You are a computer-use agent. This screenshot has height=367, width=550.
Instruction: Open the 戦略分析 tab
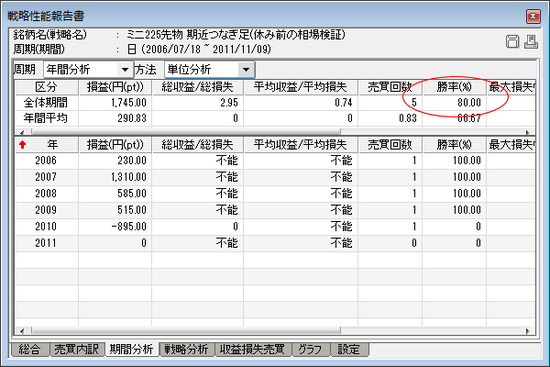click(x=186, y=349)
